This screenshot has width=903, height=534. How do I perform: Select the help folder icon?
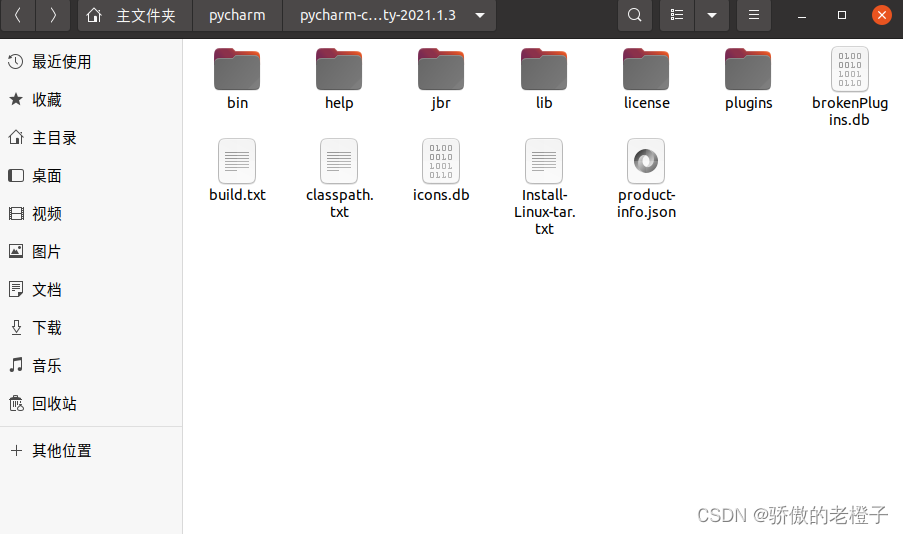coord(339,69)
